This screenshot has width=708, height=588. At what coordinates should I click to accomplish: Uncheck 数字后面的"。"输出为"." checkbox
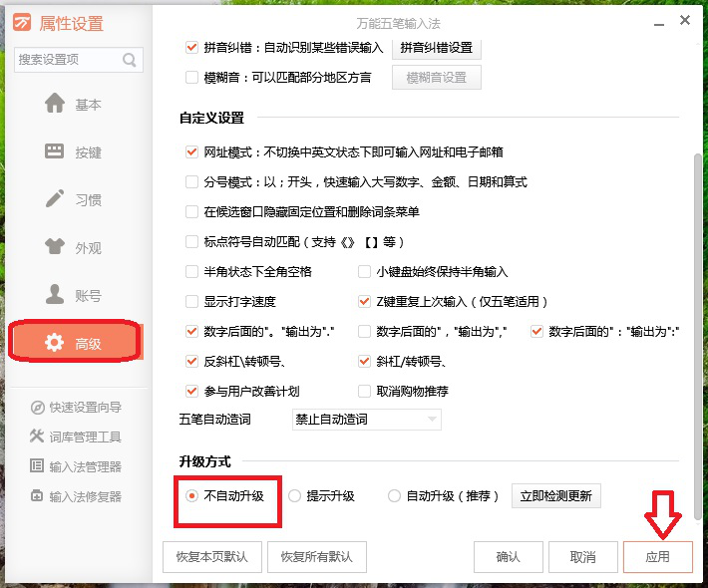(191, 332)
